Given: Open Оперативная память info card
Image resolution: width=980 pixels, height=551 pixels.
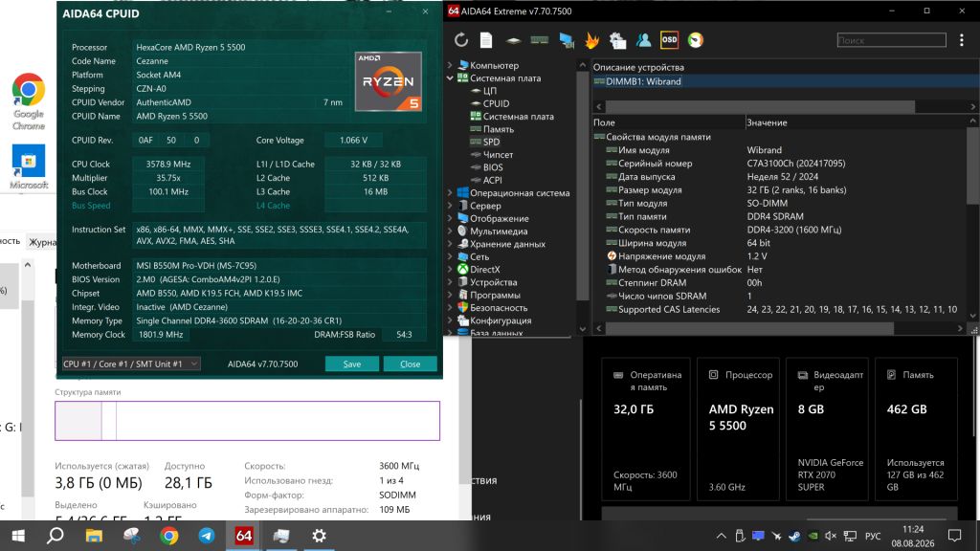Looking at the screenshot, I should (646, 430).
